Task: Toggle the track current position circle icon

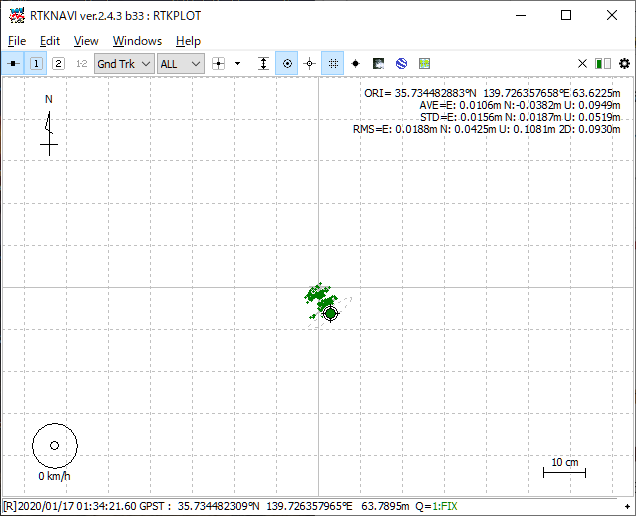Action: click(287, 63)
